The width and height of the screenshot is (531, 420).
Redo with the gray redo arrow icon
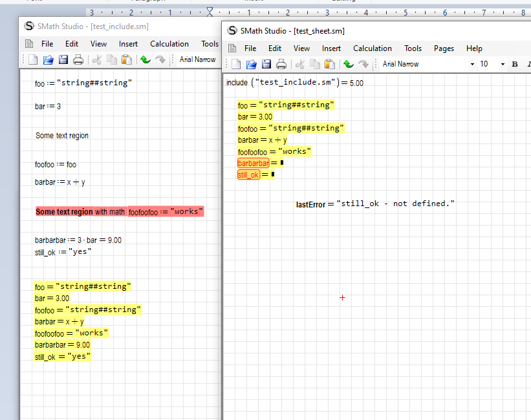362,63
